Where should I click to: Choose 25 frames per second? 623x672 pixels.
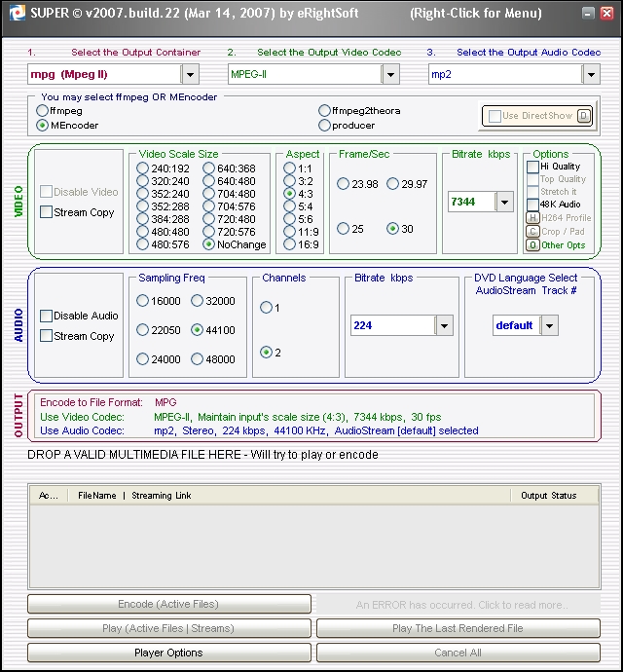pos(343,229)
